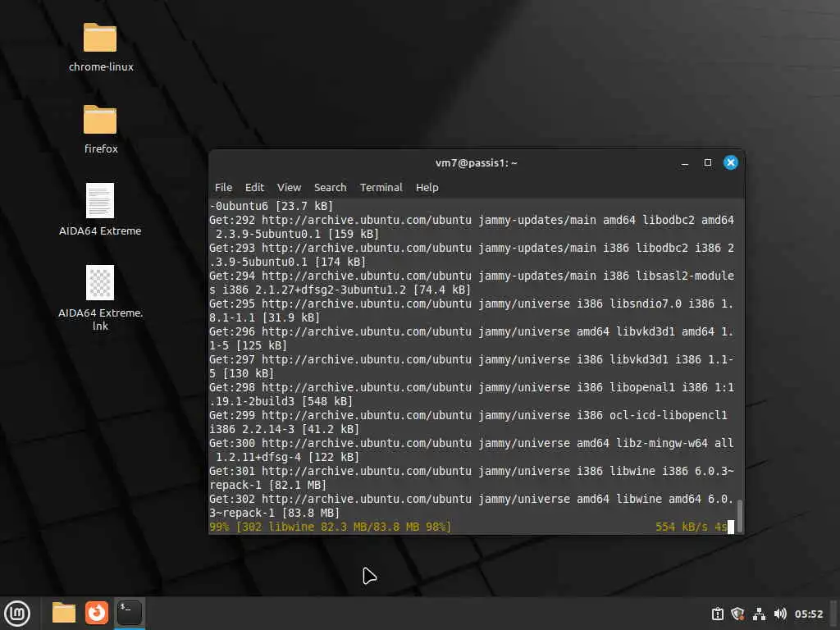Open the sound volume tray icon
This screenshot has width=840, height=630.
point(780,614)
